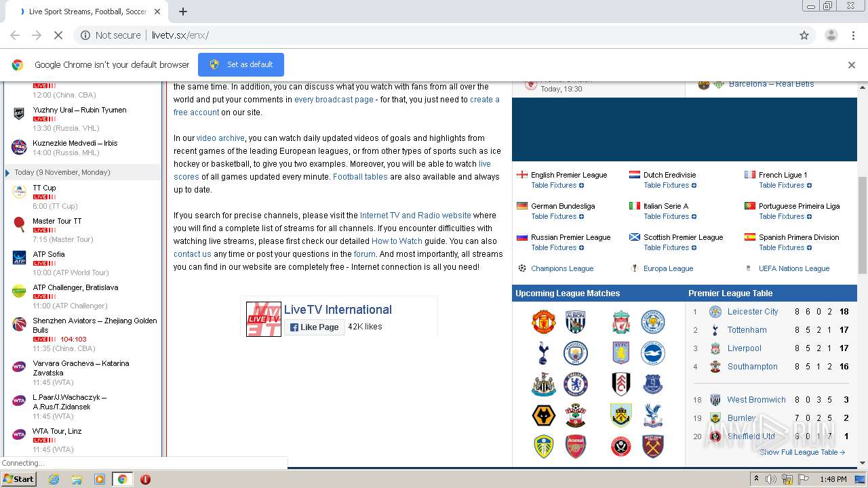Click the volume icon in the system tray

[771, 479]
